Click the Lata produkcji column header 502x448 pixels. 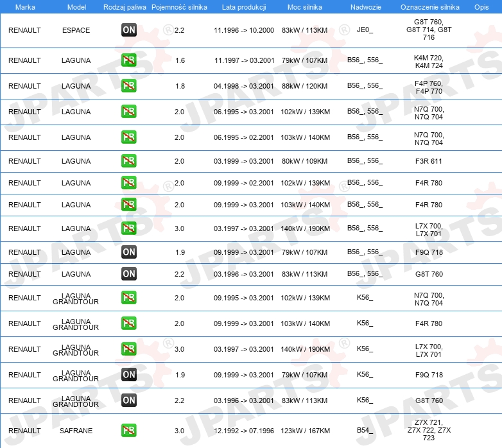click(x=244, y=7)
